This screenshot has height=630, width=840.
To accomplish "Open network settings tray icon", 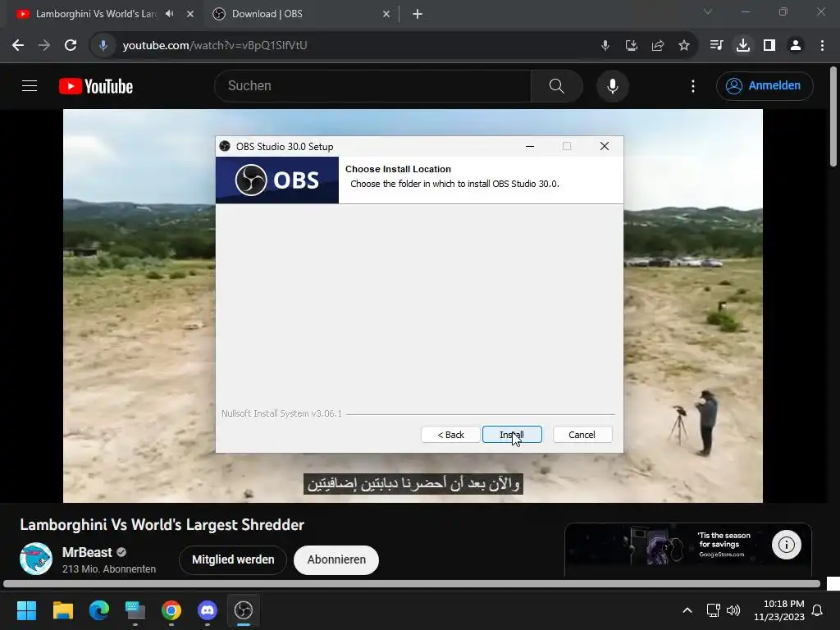I will click(x=713, y=610).
